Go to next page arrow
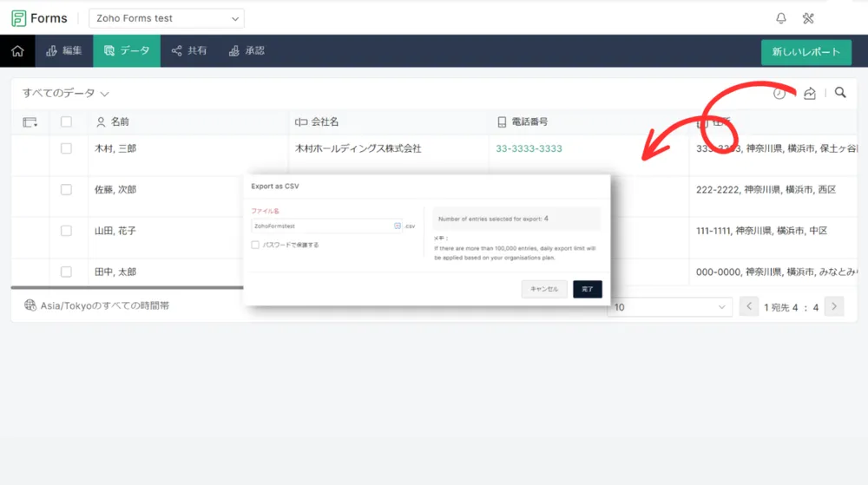This screenshot has height=485, width=868. click(834, 305)
